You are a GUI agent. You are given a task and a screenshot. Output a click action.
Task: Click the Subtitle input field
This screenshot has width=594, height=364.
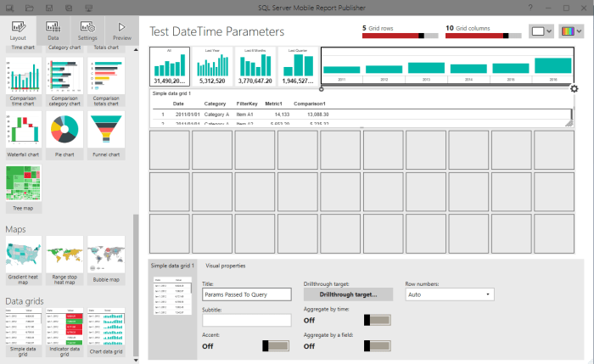coord(247,320)
